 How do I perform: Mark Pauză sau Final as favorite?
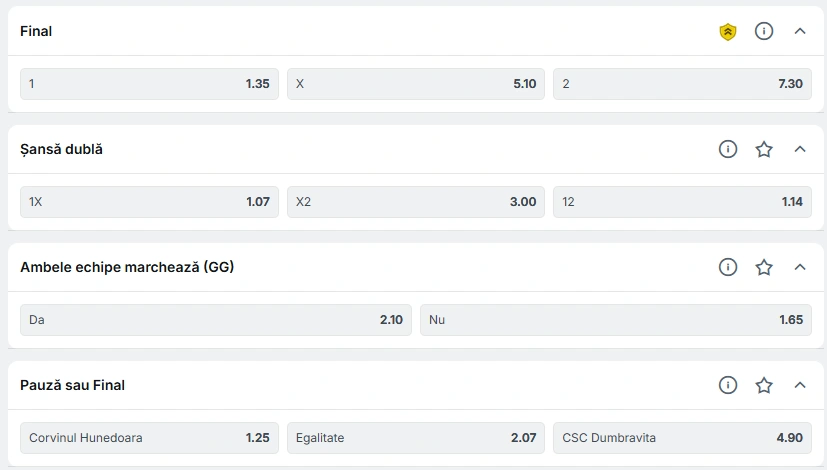(x=764, y=385)
